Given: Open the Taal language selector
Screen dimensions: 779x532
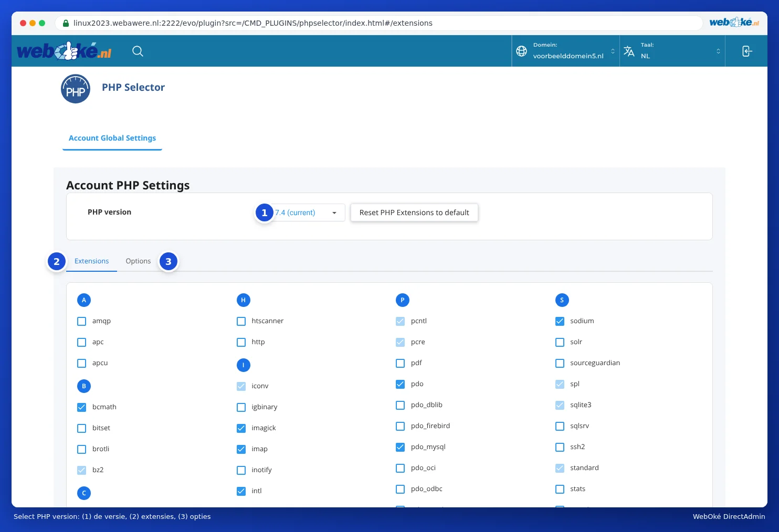Looking at the screenshot, I should 672,51.
